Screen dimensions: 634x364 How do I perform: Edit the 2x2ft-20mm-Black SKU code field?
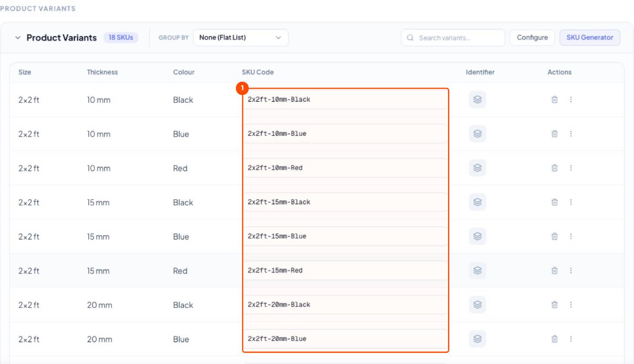point(345,305)
